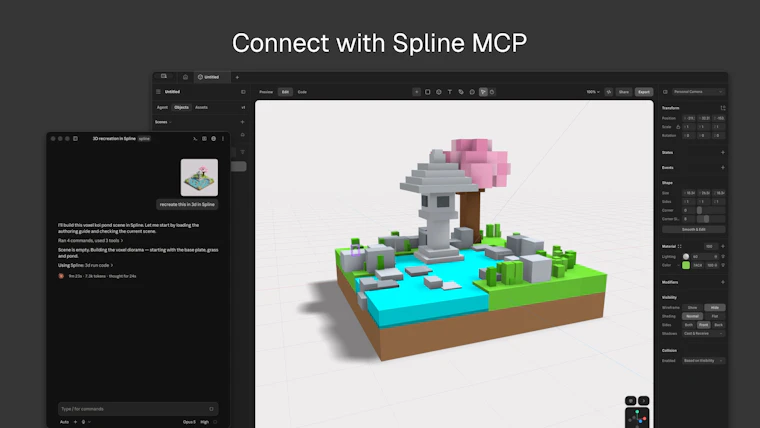Set Sides to Back
The height and width of the screenshot is (428, 760).
click(x=718, y=325)
